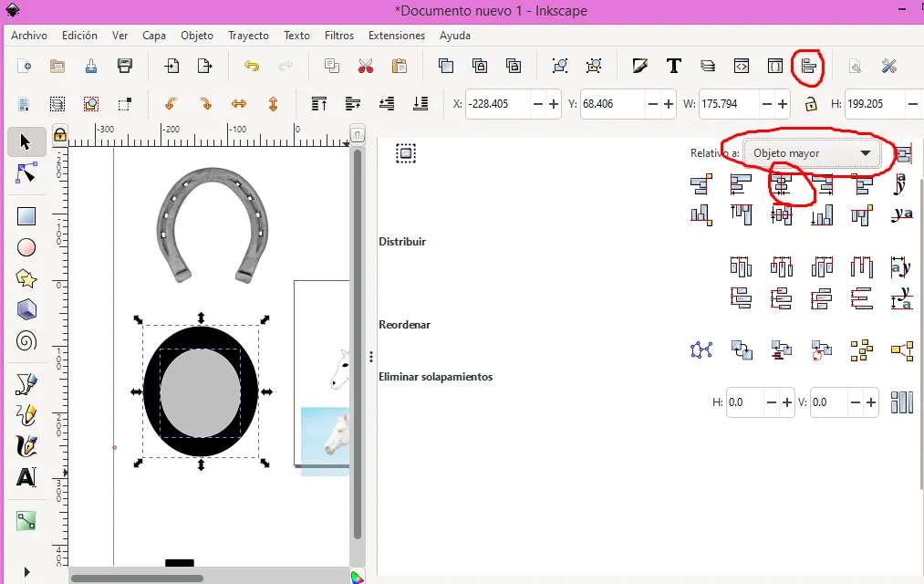
Task: Open XML editor toolbar icon
Action: pyautogui.click(x=742, y=66)
